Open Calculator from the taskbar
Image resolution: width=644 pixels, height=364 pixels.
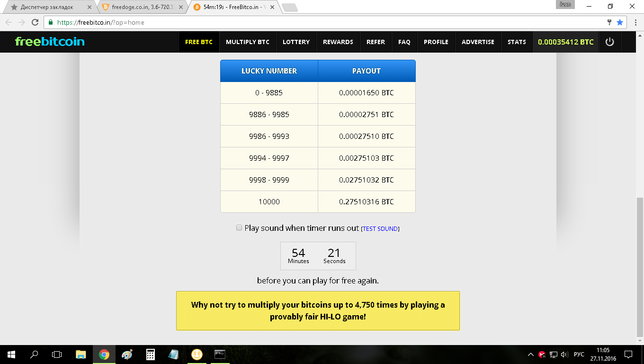click(151, 355)
